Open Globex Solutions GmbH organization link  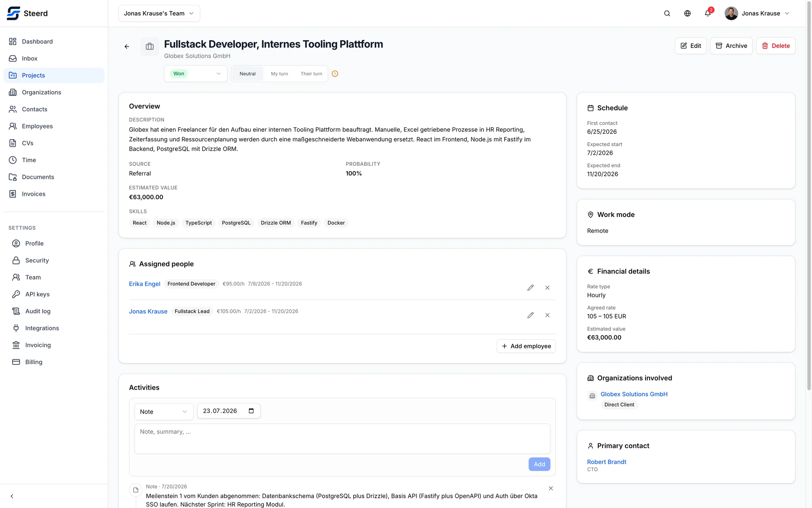tap(634, 394)
